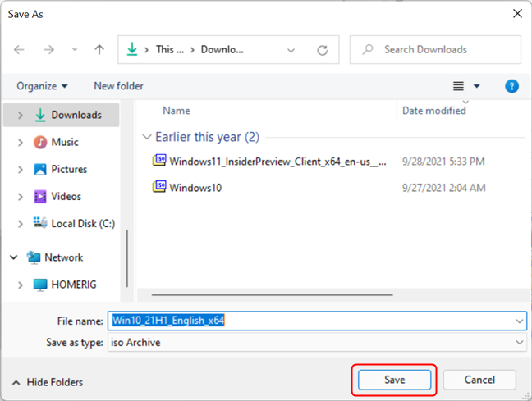Click Hide Folders

pos(48,382)
